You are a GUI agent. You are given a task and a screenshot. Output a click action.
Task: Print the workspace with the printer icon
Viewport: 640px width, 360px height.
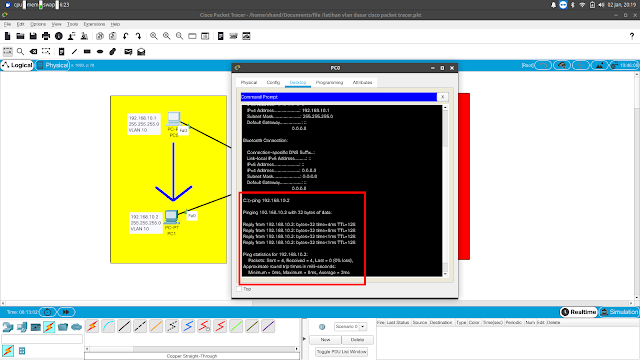[x=46, y=36]
